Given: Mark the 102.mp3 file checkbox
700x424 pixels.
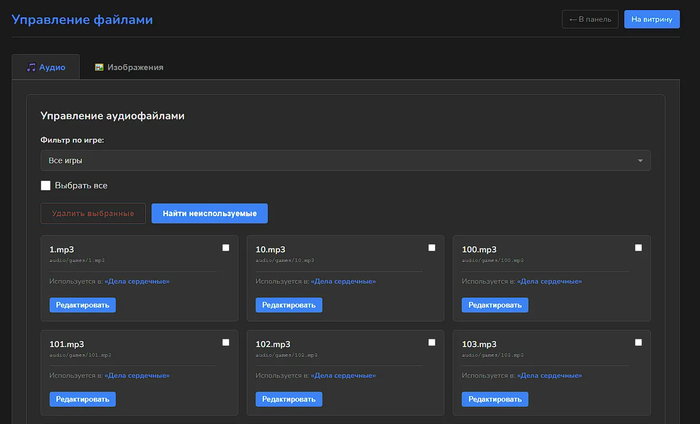Looking at the screenshot, I should coord(432,342).
